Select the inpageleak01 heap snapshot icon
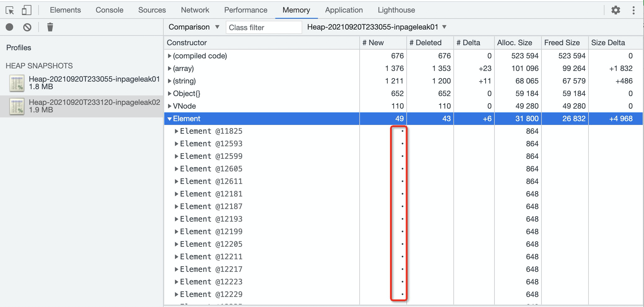Screen dimensions: 644x307 tap(17, 83)
